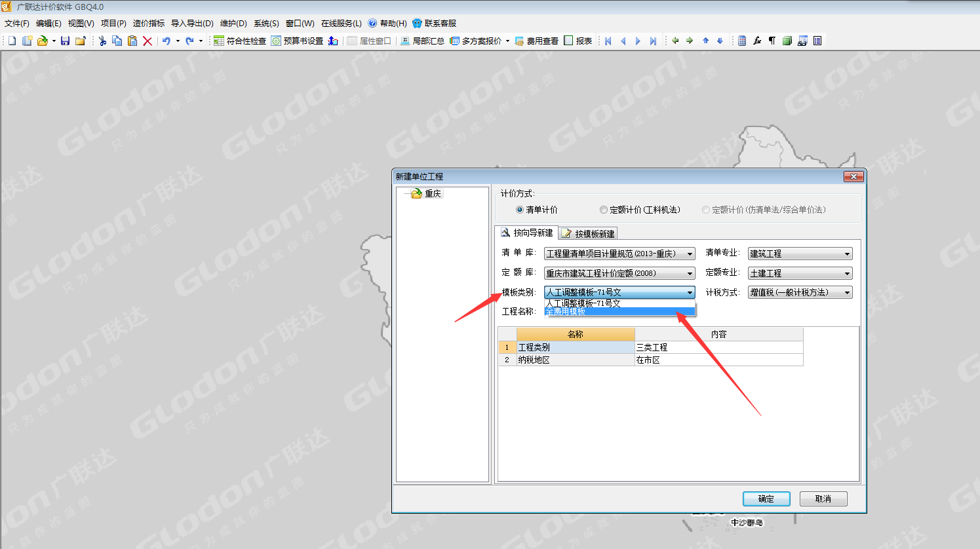Open the 造价指标 menu
The width and height of the screenshot is (980, 549).
149,24
